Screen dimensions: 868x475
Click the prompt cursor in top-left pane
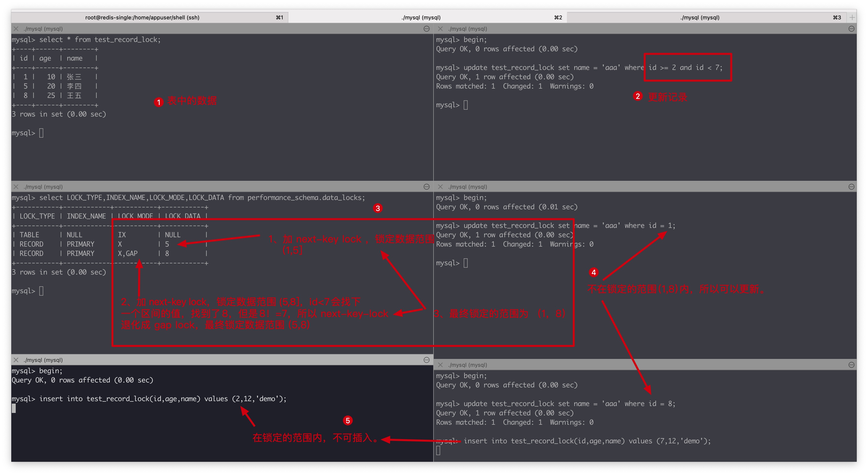pyautogui.click(x=41, y=133)
